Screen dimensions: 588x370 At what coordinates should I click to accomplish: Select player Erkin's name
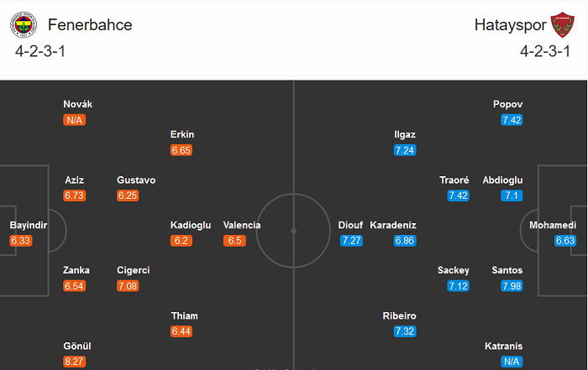(x=182, y=134)
